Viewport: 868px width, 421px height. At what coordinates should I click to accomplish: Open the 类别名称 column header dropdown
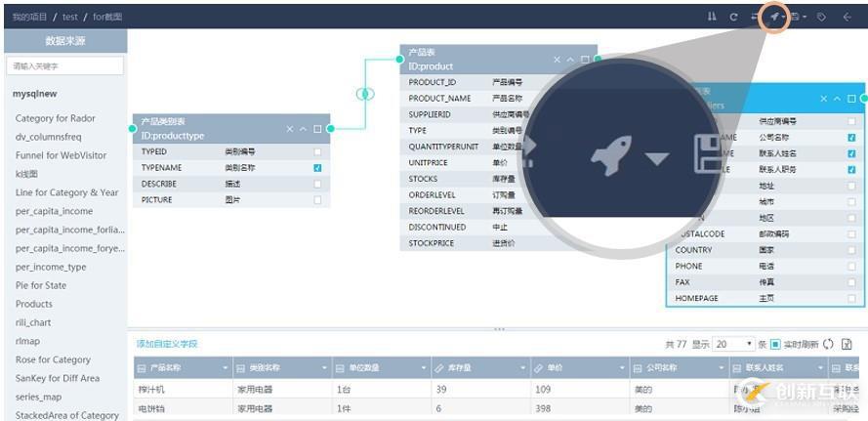tap(325, 368)
